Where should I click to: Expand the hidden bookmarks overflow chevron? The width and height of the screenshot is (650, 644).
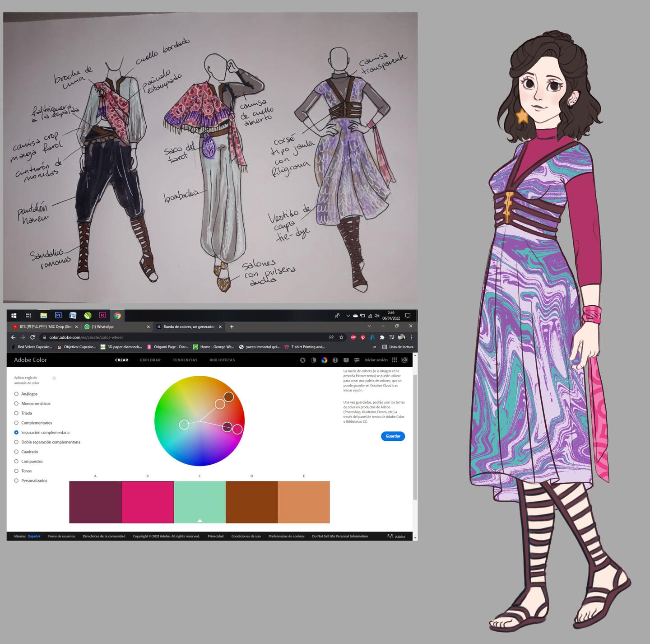(374, 347)
